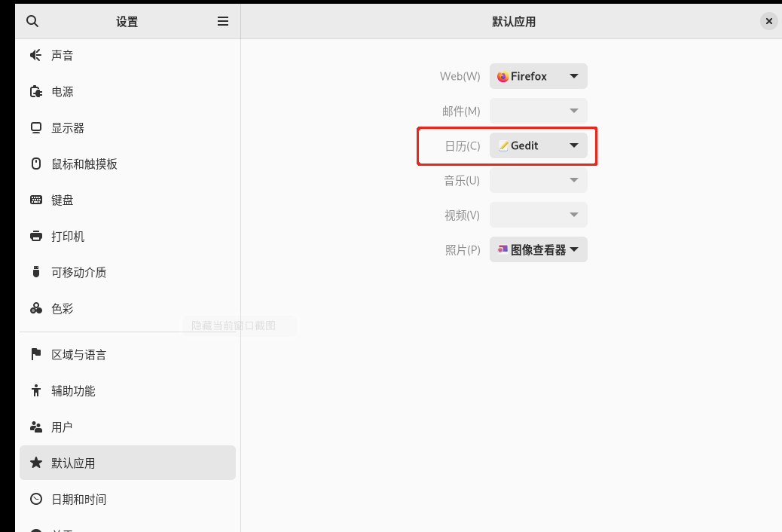Open the Web(W) Firefox dropdown
The image size is (782, 532).
(x=538, y=76)
